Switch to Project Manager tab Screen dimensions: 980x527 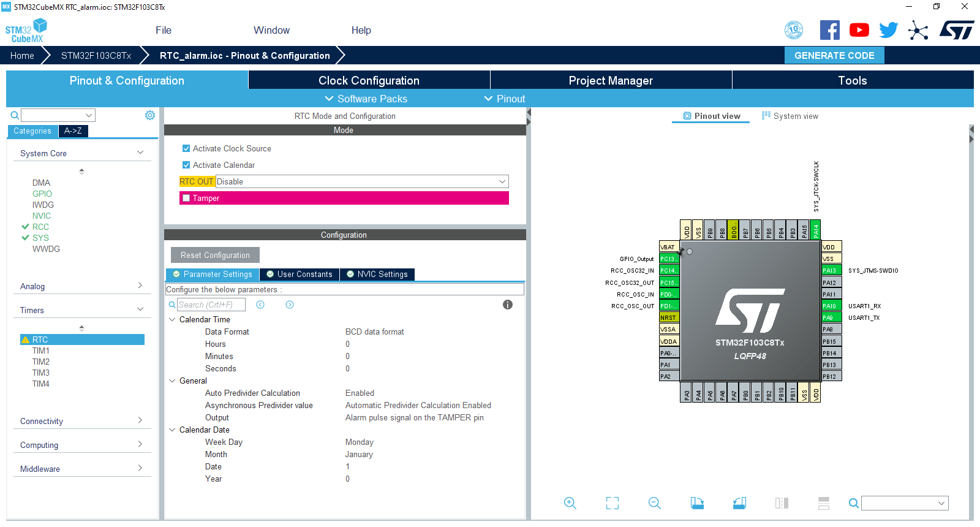click(611, 80)
